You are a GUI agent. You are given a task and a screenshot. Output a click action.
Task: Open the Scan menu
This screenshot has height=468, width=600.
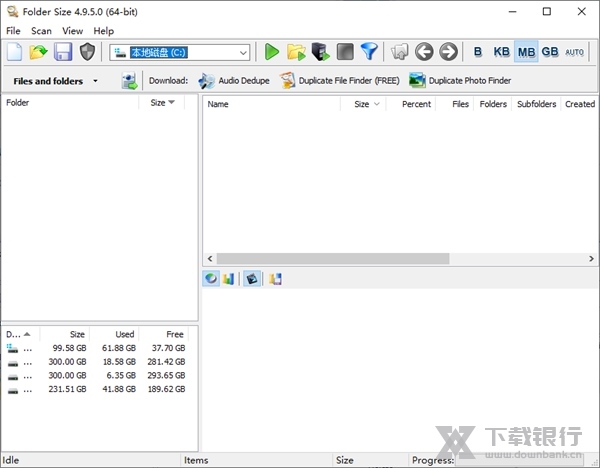coord(41,31)
